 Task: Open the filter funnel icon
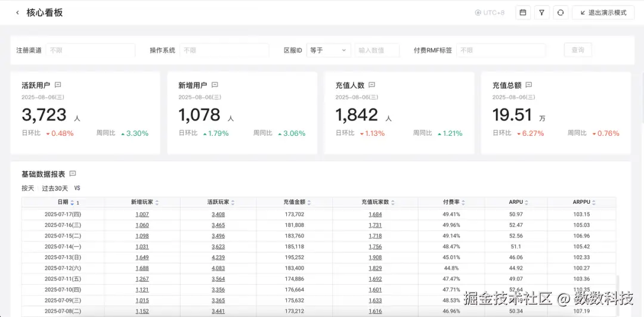coord(541,13)
